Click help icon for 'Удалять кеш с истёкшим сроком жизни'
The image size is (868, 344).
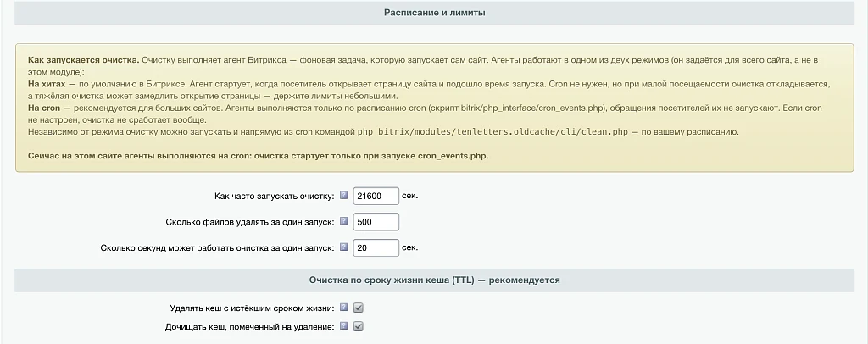pos(344,308)
